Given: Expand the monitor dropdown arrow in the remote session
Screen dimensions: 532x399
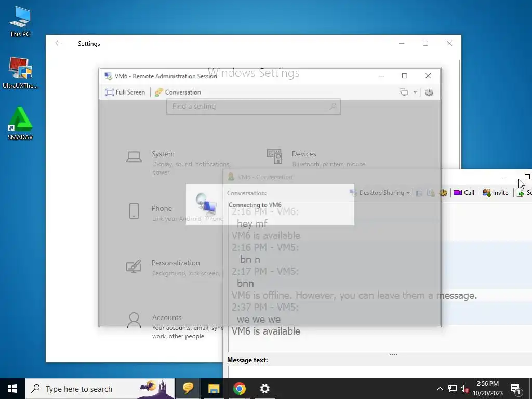Looking at the screenshot, I should click(x=415, y=92).
